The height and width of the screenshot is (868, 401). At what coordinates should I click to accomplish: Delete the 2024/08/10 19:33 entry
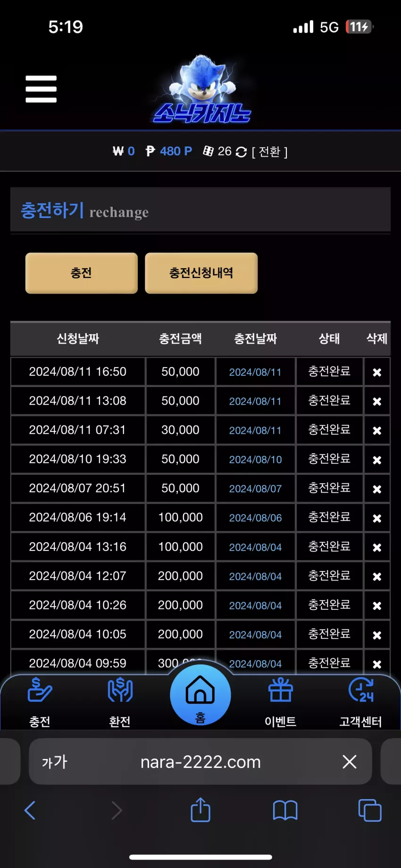click(377, 460)
